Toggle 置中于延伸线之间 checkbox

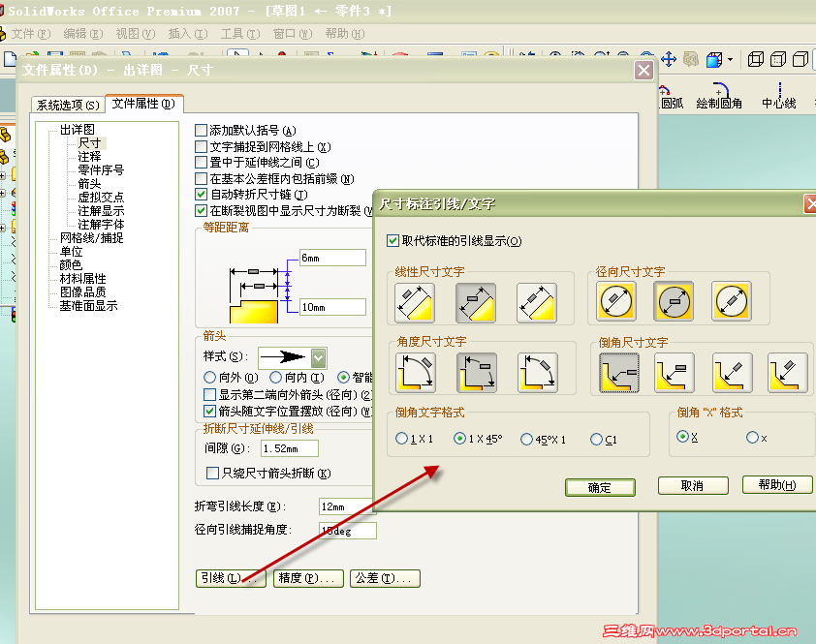201,163
